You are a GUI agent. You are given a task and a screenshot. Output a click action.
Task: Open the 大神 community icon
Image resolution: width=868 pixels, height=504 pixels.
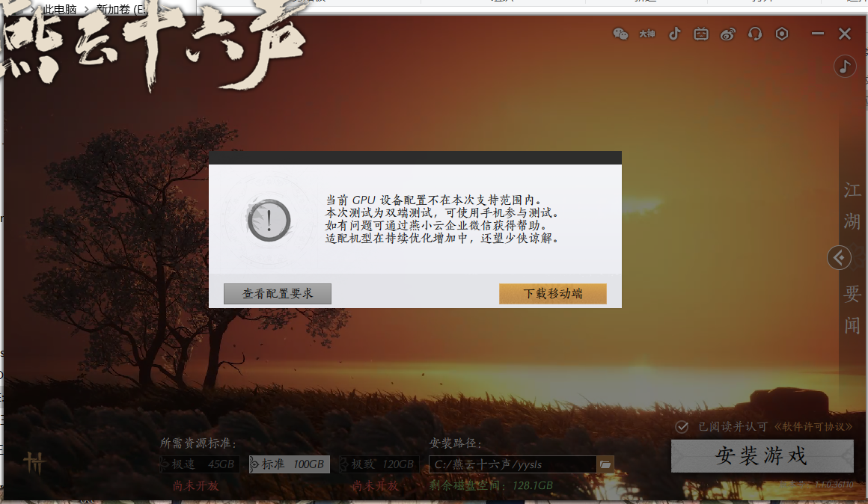tap(647, 34)
